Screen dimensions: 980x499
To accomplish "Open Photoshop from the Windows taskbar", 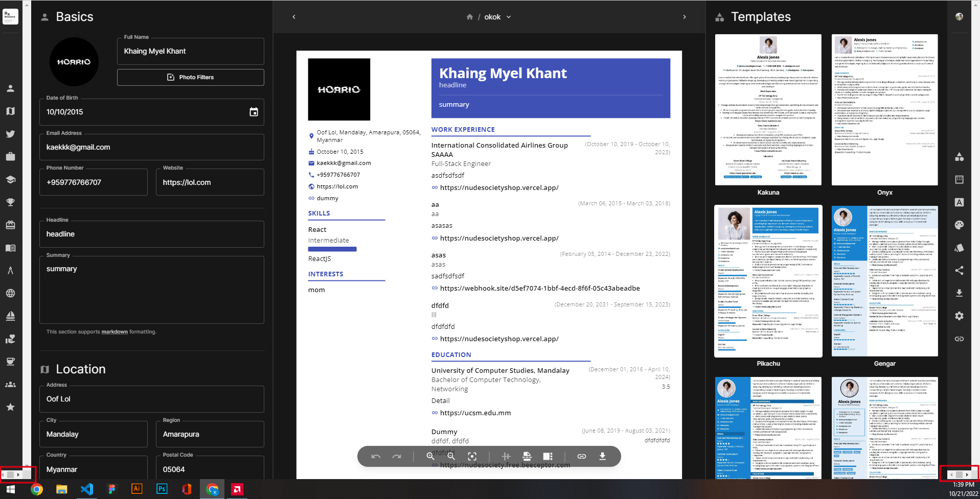I will coord(162,489).
